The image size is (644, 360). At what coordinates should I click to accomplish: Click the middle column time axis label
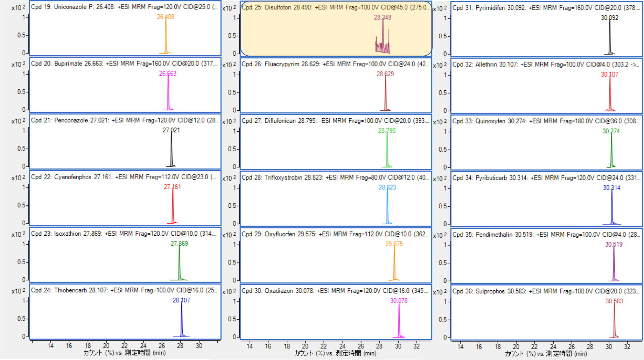coord(335,353)
